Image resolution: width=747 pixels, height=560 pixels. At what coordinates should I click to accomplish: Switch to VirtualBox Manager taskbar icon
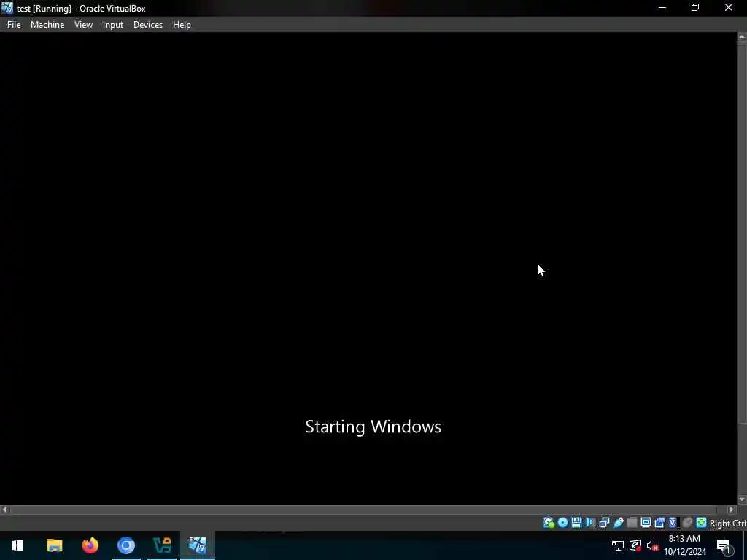[162, 545]
